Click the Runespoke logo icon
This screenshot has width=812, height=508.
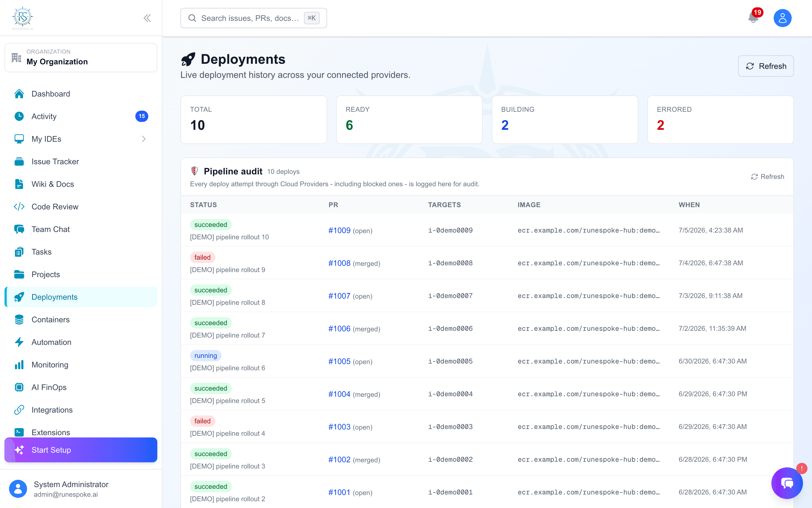pyautogui.click(x=23, y=18)
